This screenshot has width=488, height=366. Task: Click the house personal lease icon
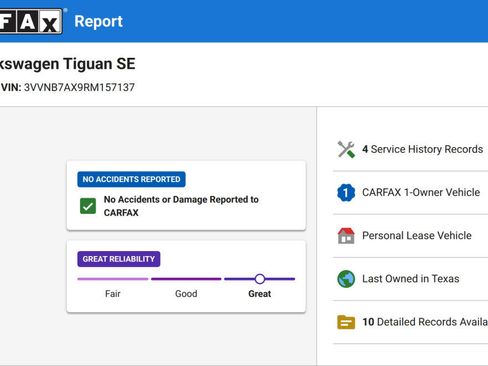tap(346, 236)
